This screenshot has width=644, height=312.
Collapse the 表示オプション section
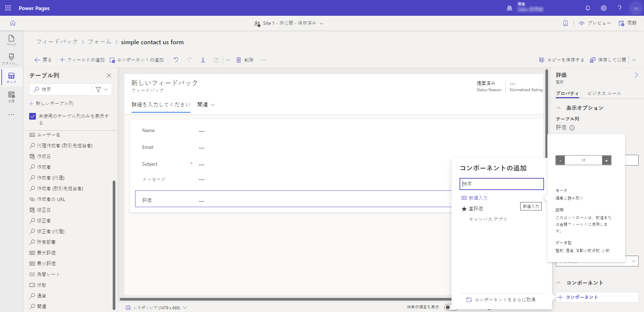(558, 108)
